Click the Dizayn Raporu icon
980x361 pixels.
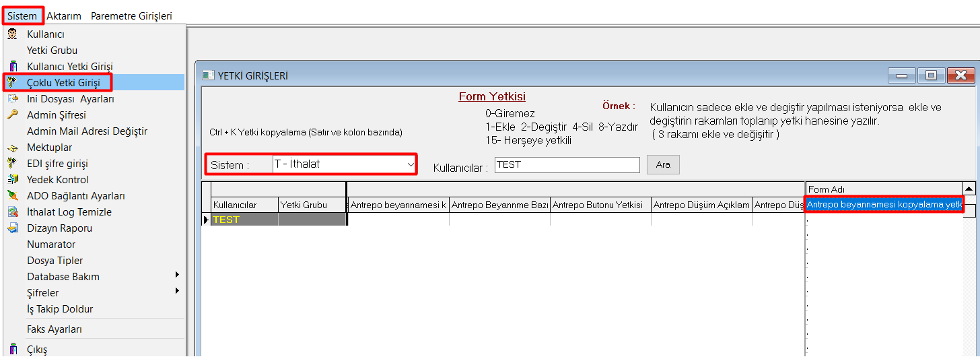[x=12, y=228]
